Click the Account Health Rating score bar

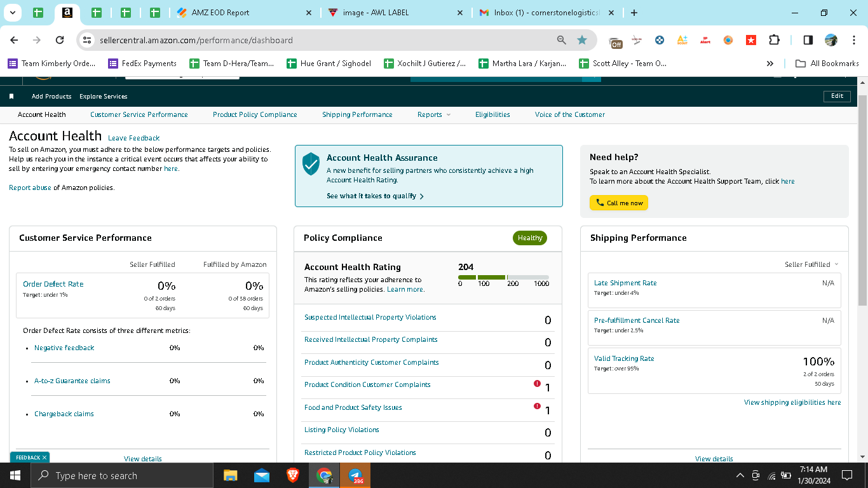click(x=503, y=277)
